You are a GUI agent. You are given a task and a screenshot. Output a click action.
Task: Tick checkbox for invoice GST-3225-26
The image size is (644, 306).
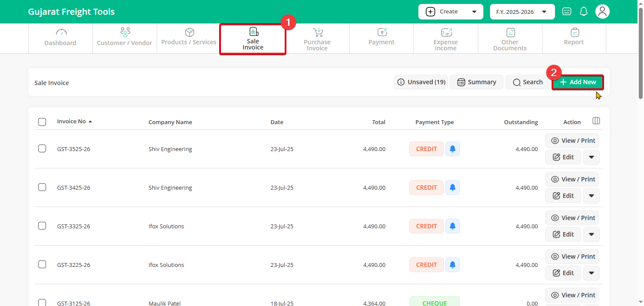[x=42, y=264]
